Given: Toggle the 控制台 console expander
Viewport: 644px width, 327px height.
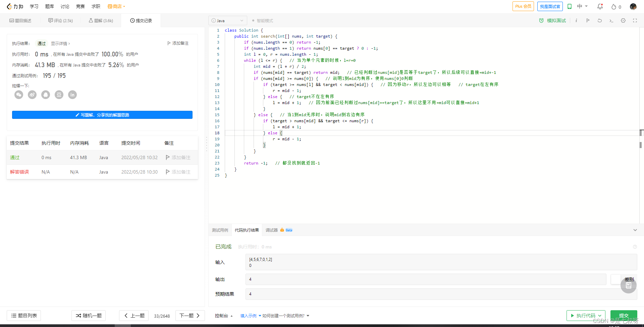Looking at the screenshot, I should (224, 316).
